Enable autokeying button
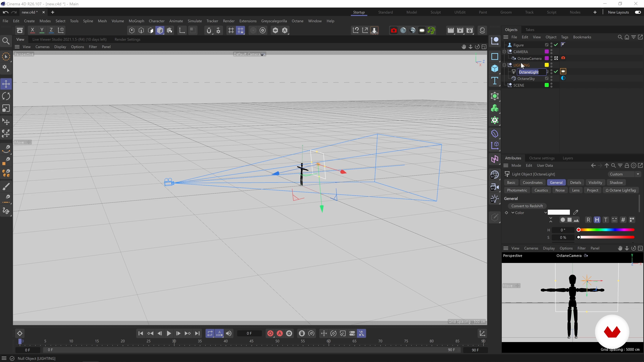Image resolution: width=644 pixels, height=362 pixels. (x=280, y=334)
